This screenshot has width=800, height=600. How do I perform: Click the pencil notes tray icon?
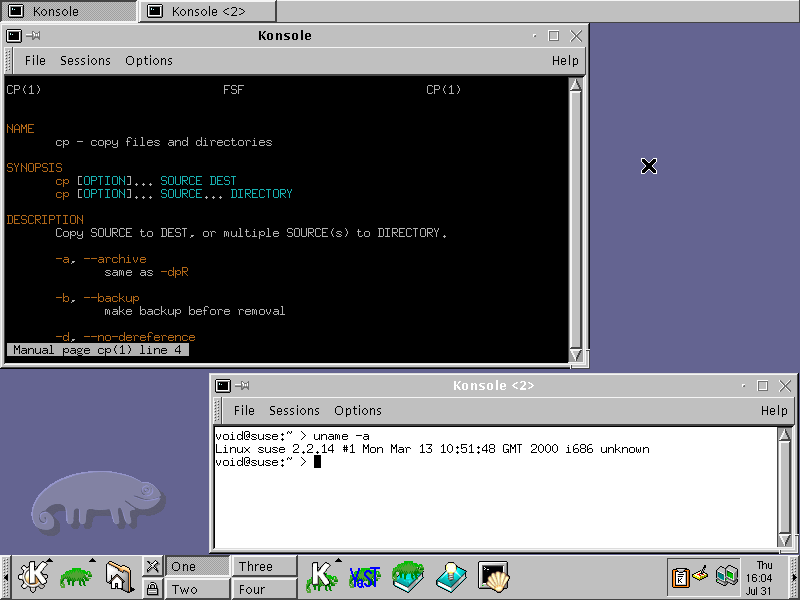pyautogui.click(x=701, y=573)
